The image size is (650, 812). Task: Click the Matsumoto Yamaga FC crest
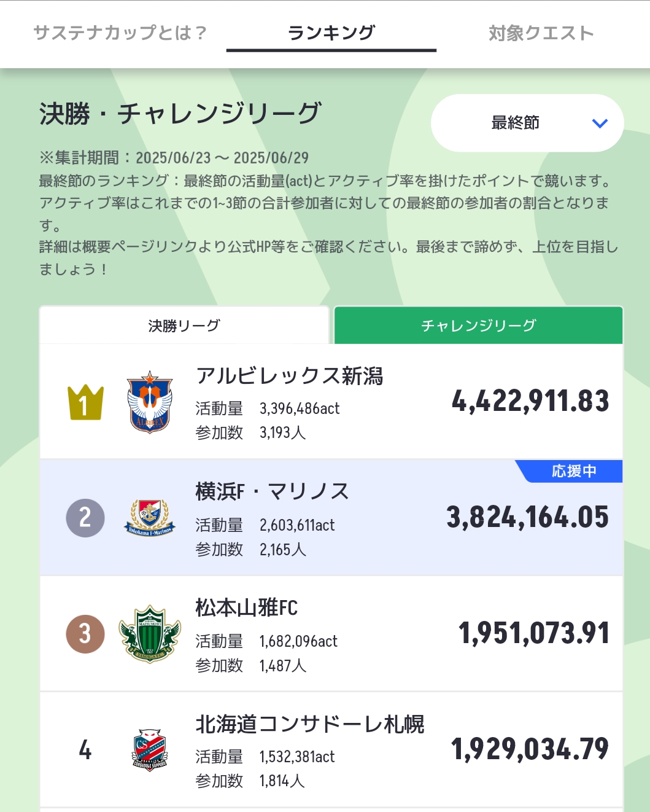[x=150, y=634]
